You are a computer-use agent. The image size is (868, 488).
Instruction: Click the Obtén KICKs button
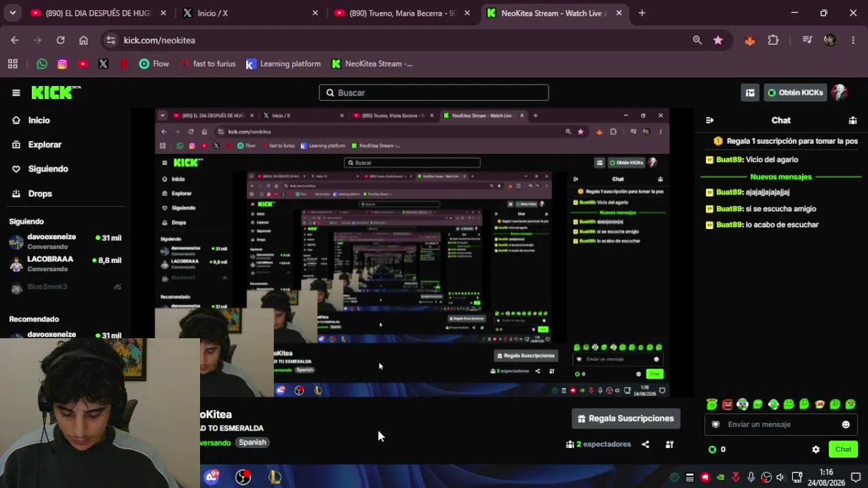point(795,93)
